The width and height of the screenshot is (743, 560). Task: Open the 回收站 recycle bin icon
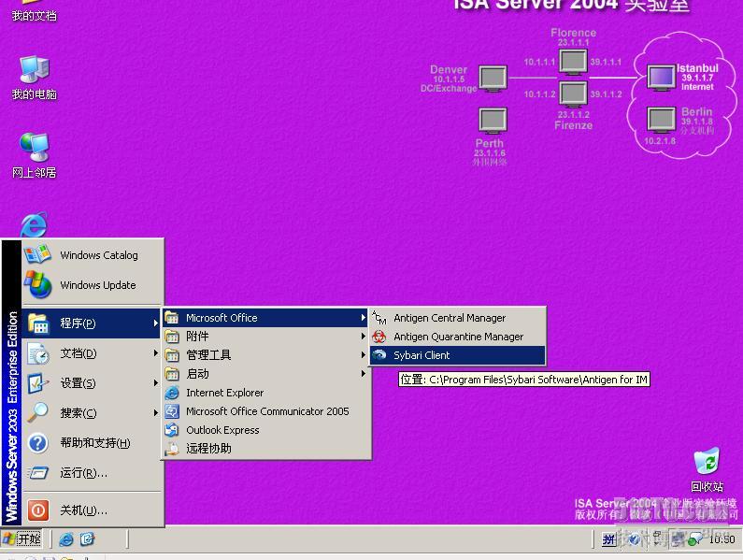[x=707, y=470]
